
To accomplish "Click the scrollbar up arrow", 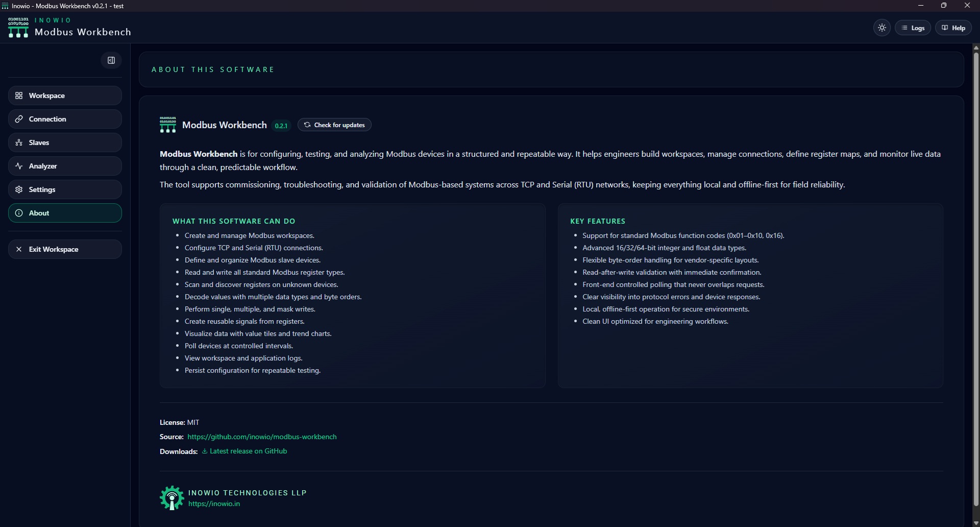I will 976,47.
